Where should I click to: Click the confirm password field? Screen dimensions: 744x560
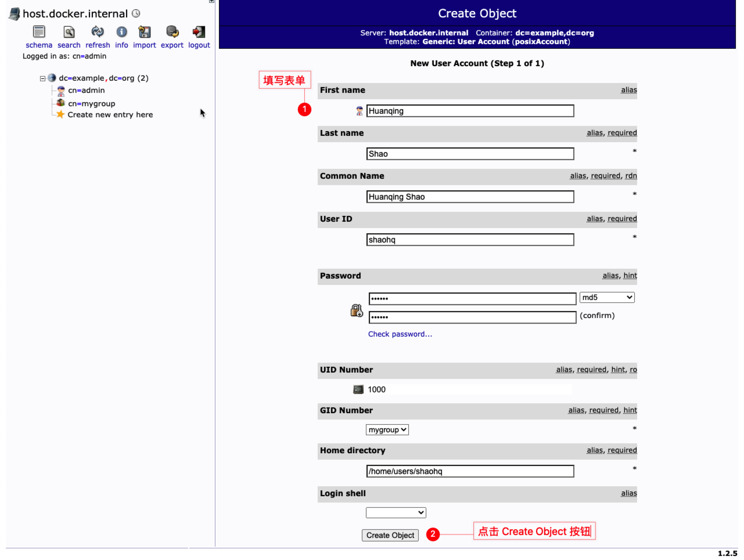pos(472,317)
